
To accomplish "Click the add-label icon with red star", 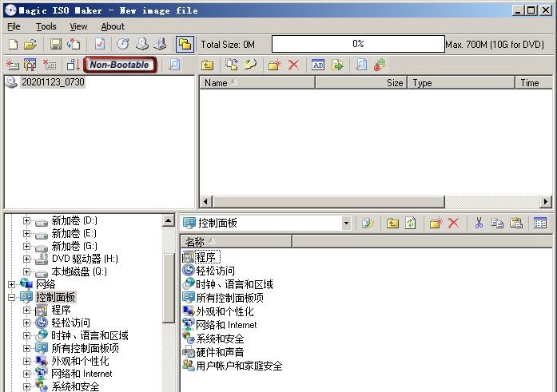I will (13, 65).
